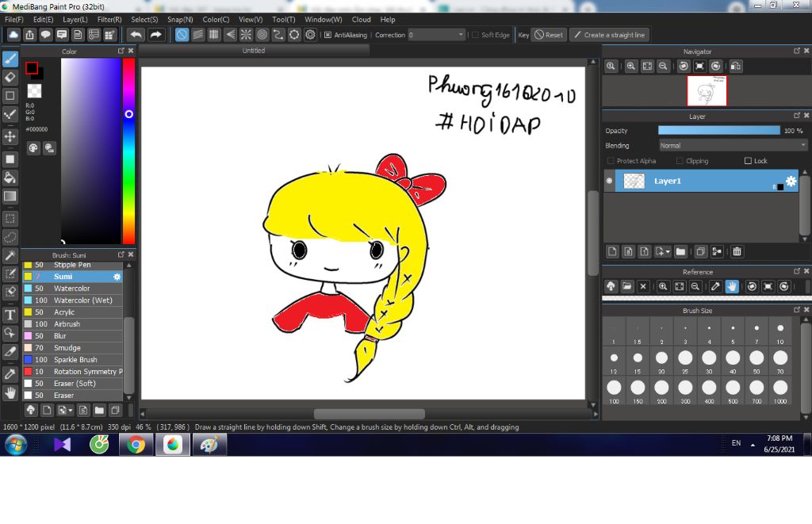
Task: Select the Magic Wand tool
Action: [10, 254]
